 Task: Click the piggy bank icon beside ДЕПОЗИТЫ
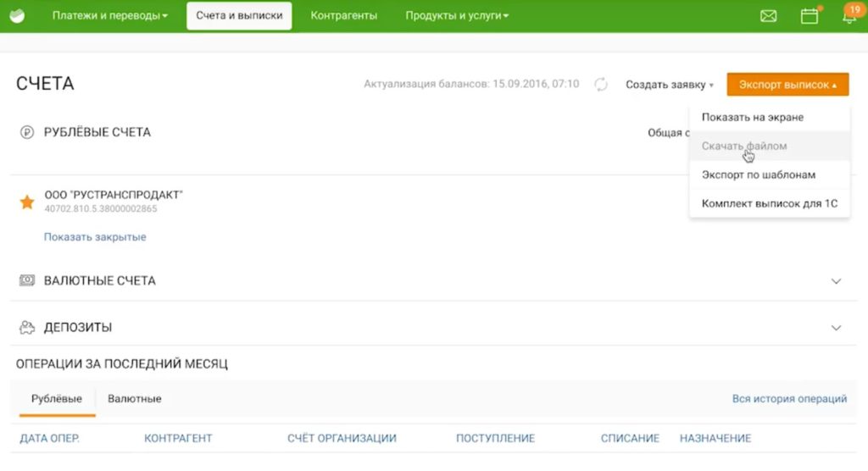tap(27, 328)
